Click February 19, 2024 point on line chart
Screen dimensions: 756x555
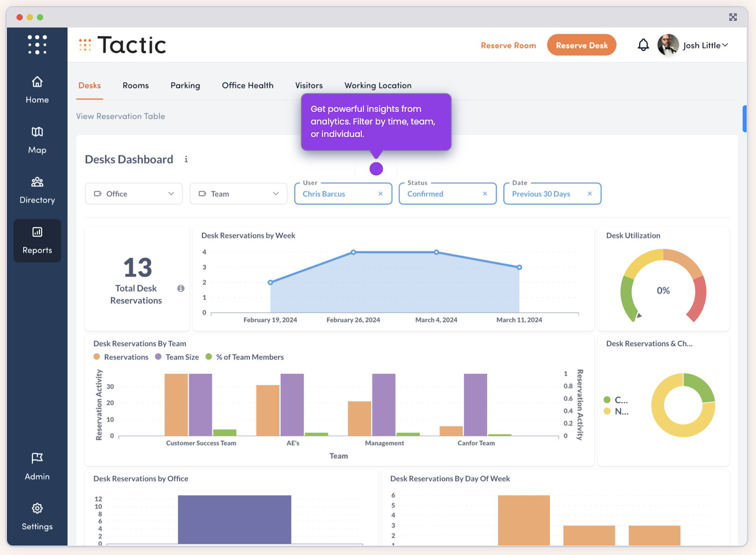270,282
